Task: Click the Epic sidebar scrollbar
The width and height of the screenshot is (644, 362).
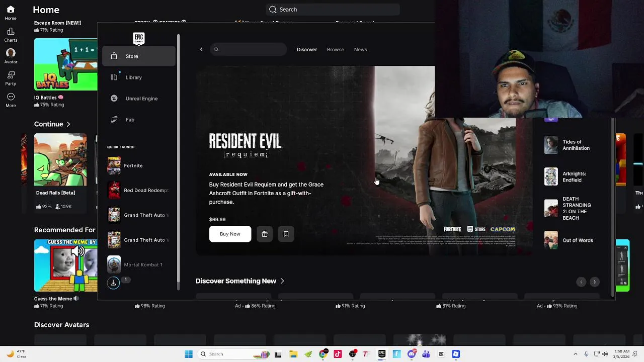Action: coord(178,161)
